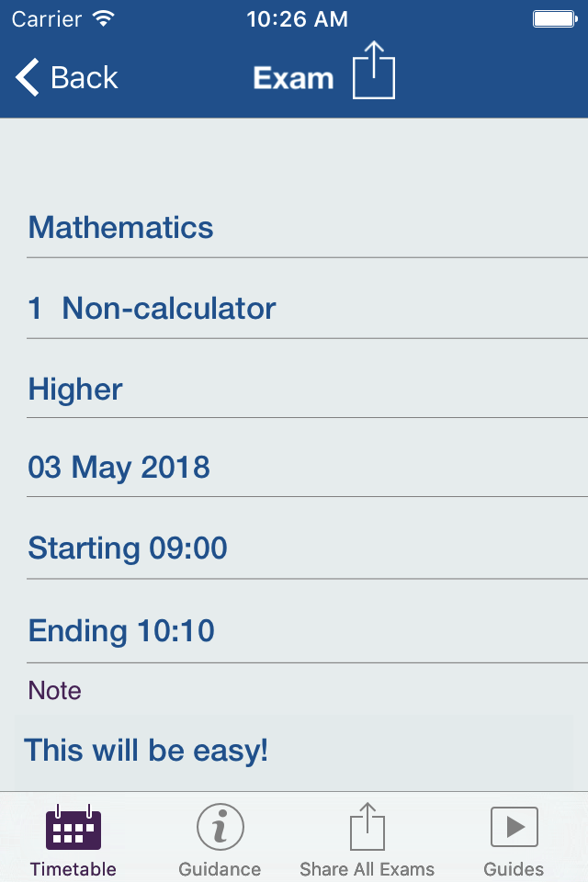Screen dimensions: 588x882
Task: Open the Guides play icon
Action: point(514,827)
